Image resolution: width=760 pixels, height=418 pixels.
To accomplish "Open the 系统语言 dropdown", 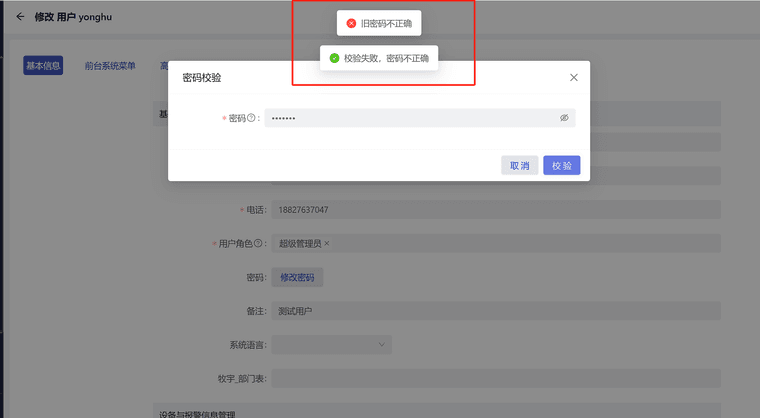I will tap(332, 345).
